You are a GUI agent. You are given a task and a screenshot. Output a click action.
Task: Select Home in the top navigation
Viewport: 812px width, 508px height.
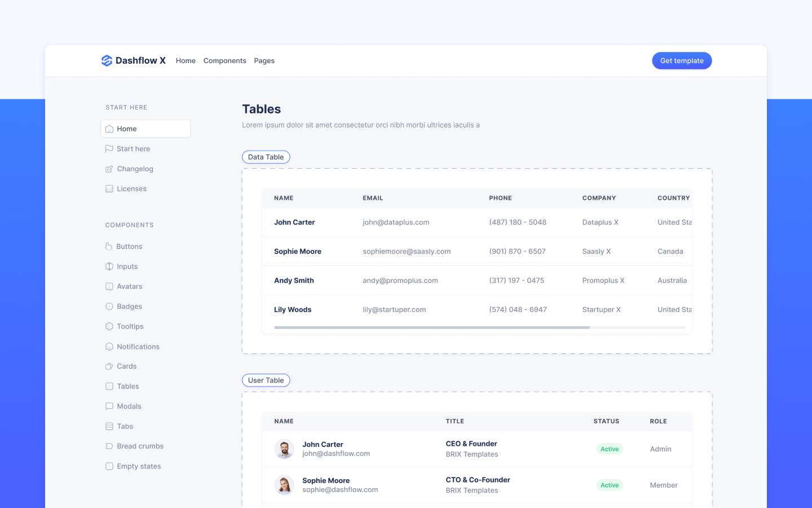[186, 60]
